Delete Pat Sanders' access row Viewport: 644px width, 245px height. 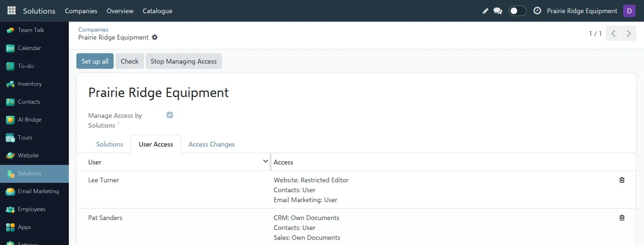(x=622, y=218)
